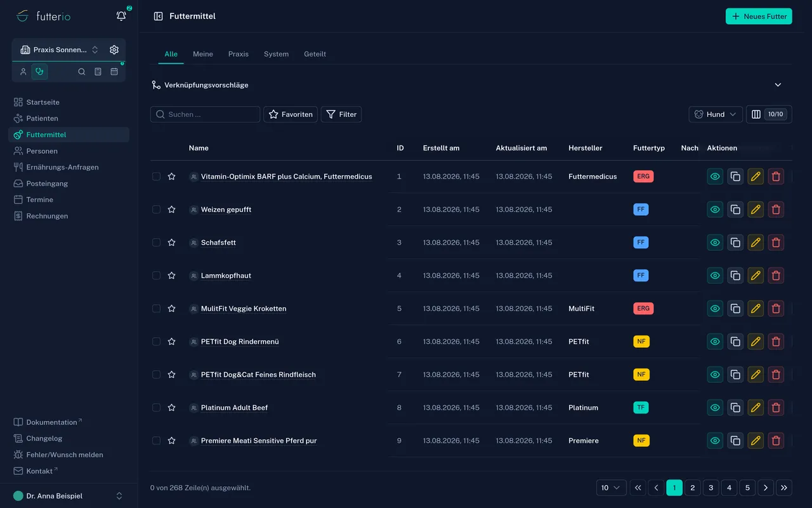Viewport: 812px width, 508px height.
Task: View details of Weizen gepufft via eye icon
Action: [715, 210]
